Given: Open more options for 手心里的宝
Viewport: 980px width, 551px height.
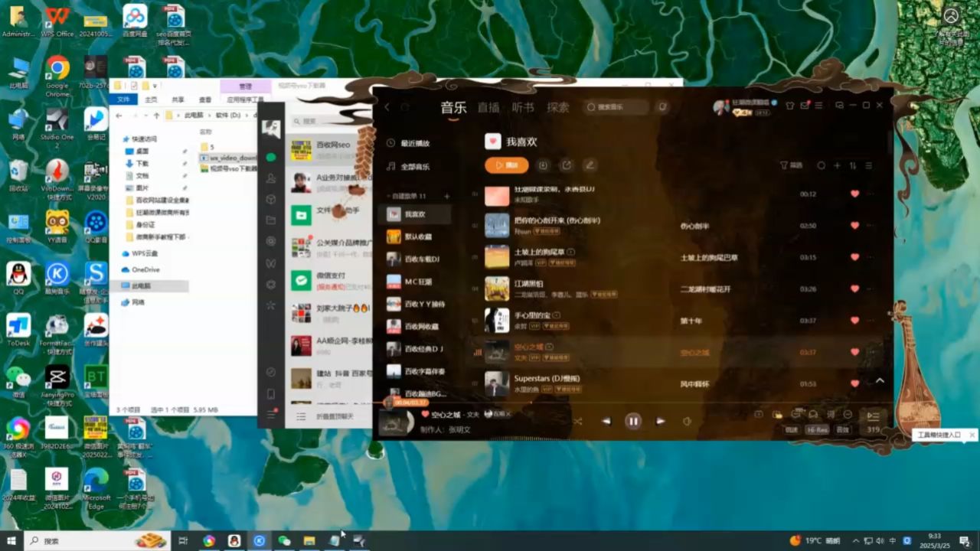Looking at the screenshot, I should 870,321.
